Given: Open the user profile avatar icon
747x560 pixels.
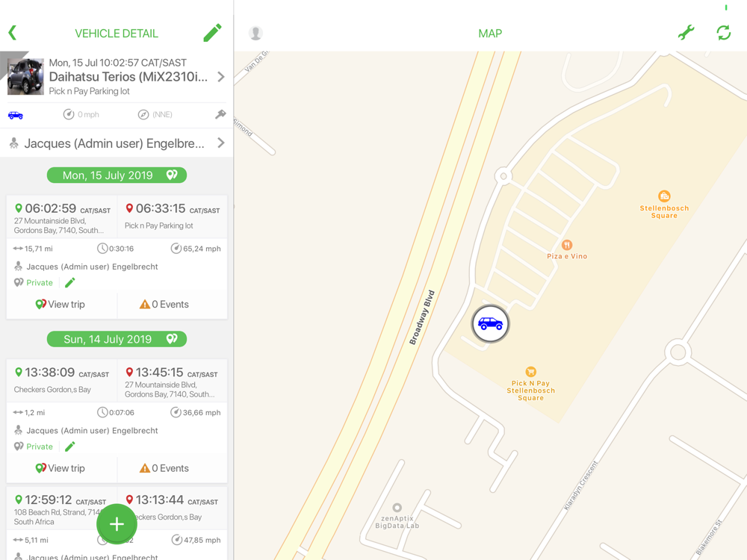Looking at the screenshot, I should pyautogui.click(x=255, y=33).
